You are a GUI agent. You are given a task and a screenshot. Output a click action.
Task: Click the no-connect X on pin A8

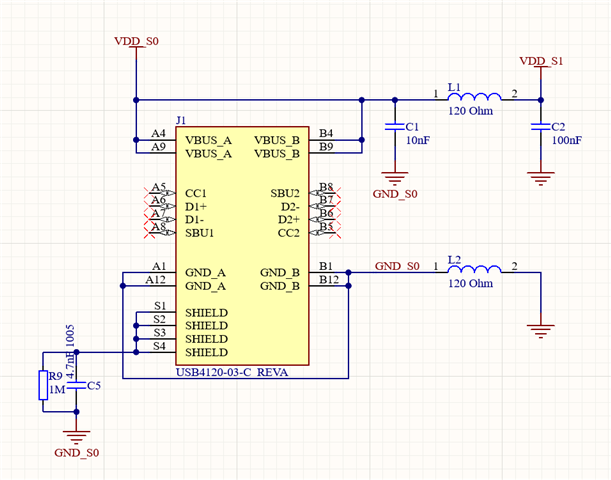(x=149, y=233)
